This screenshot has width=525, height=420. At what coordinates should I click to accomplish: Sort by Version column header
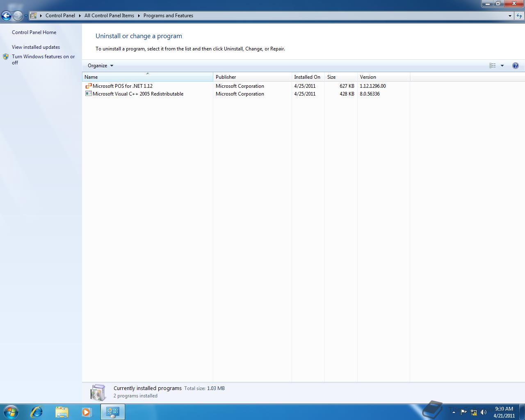383,77
